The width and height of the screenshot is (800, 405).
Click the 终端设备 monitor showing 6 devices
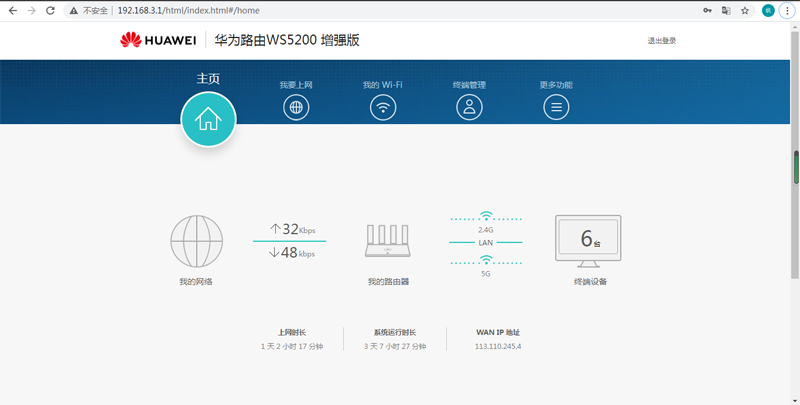click(588, 241)
